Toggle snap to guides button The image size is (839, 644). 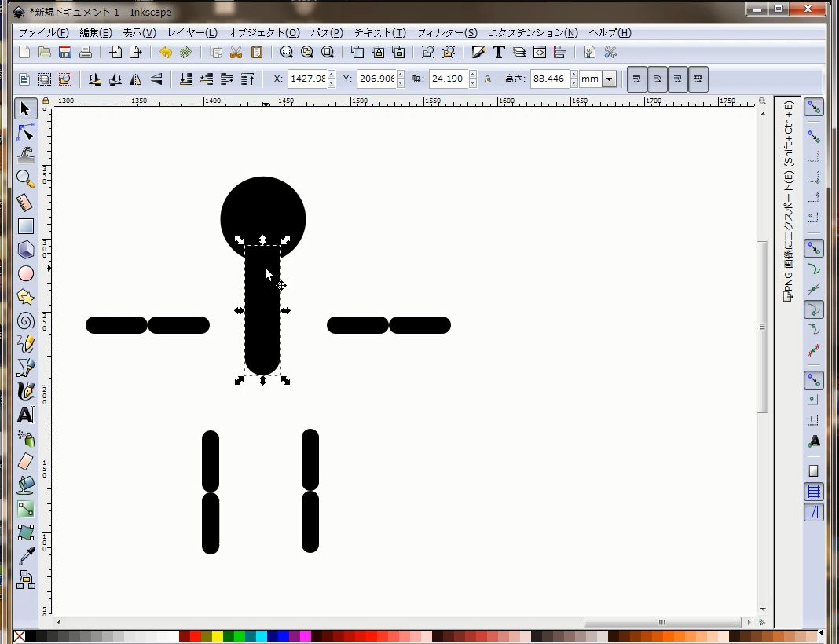814,513
